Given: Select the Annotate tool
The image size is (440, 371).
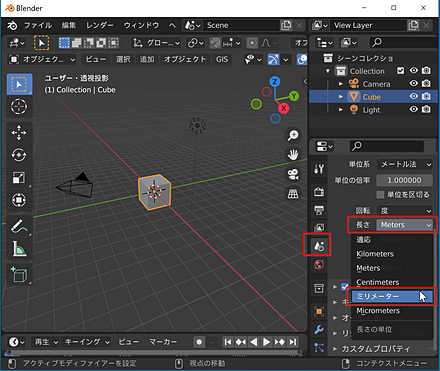Looking at the screenshot, I should click(19, 226).
